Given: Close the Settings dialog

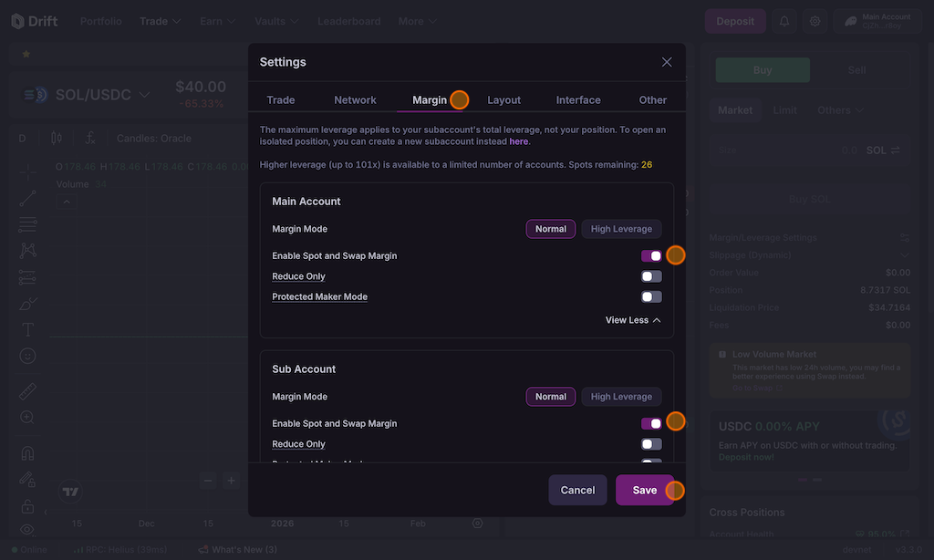Looking at the screenshot, I should pos(667,62).
